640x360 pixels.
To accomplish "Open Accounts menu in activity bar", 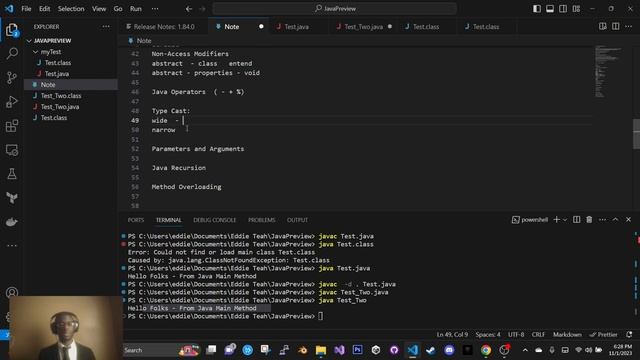I will (12, 293).
